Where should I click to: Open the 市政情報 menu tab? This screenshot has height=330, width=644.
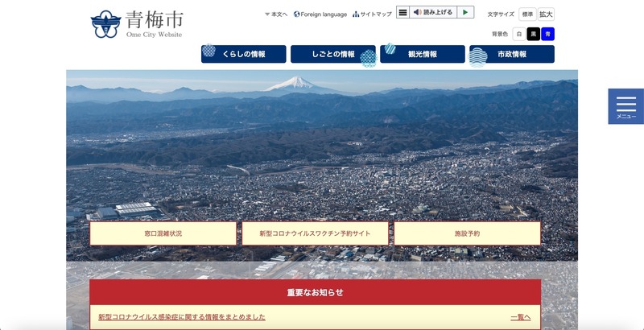pyautogui.click(x=512, y=54)
